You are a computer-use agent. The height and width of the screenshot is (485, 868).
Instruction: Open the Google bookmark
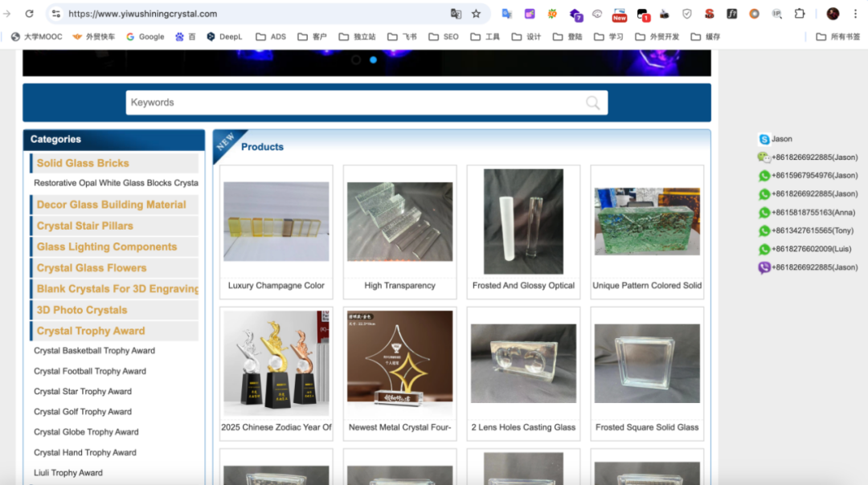coord(145,36)
